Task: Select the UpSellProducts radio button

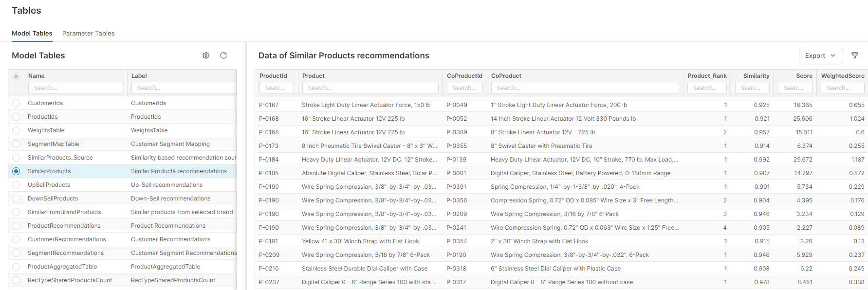Action: [x=16, y=185]
